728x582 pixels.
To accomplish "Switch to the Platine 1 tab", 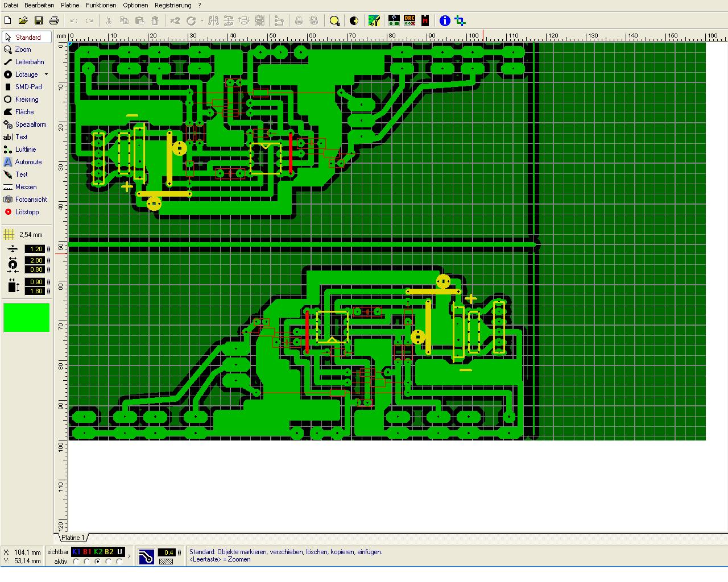I will click(x=73, y=538).
